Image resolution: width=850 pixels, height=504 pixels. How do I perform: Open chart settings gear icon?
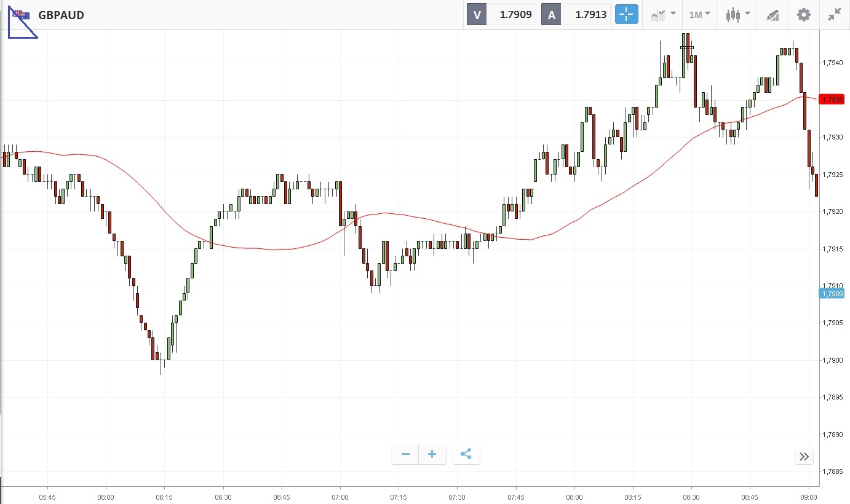click(803, 15)
